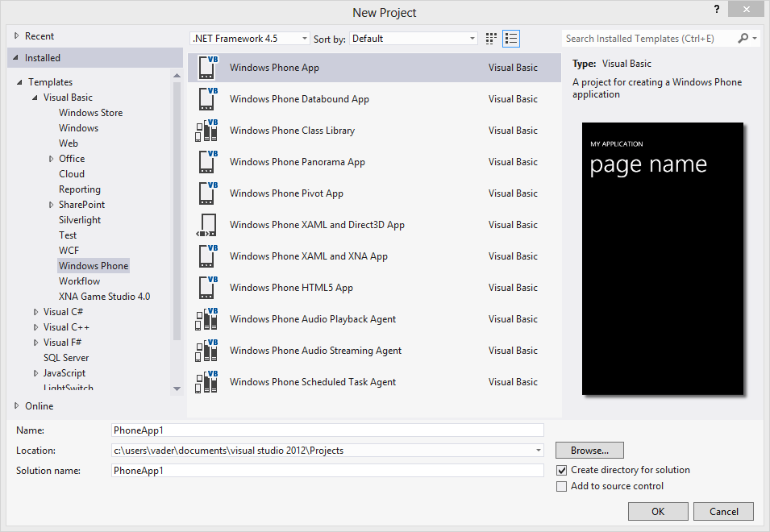Select Windows Phone HTML5 App text
Image resolution: width=770 pixels, height=532 pixels.
pos(291,288)
